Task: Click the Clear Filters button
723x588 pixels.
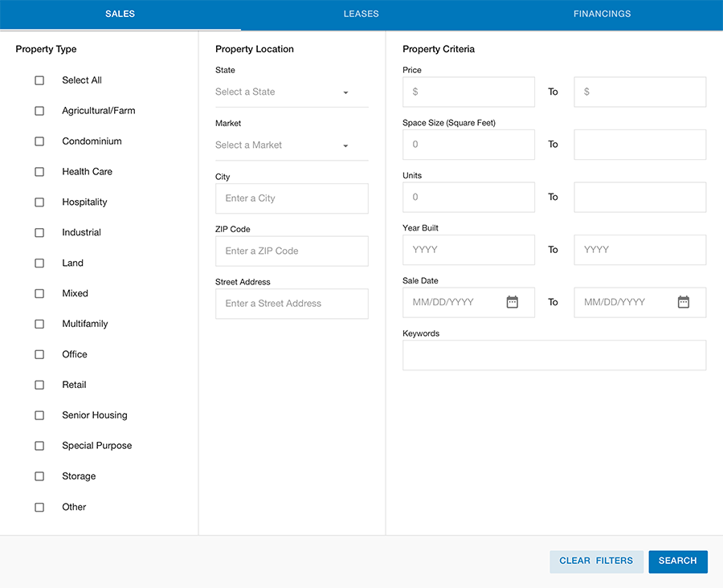Action: pyautogui.click(x=596, y=561)
